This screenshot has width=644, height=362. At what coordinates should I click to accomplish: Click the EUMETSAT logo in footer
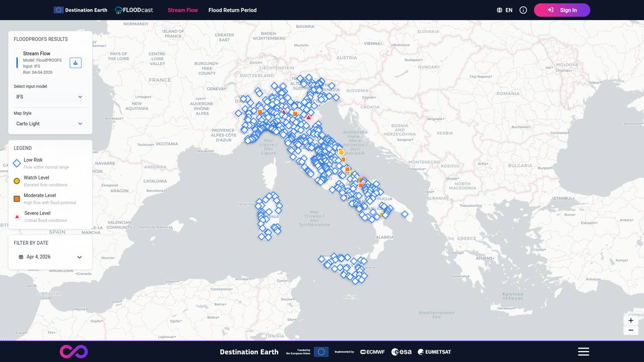tap(434, 352)
